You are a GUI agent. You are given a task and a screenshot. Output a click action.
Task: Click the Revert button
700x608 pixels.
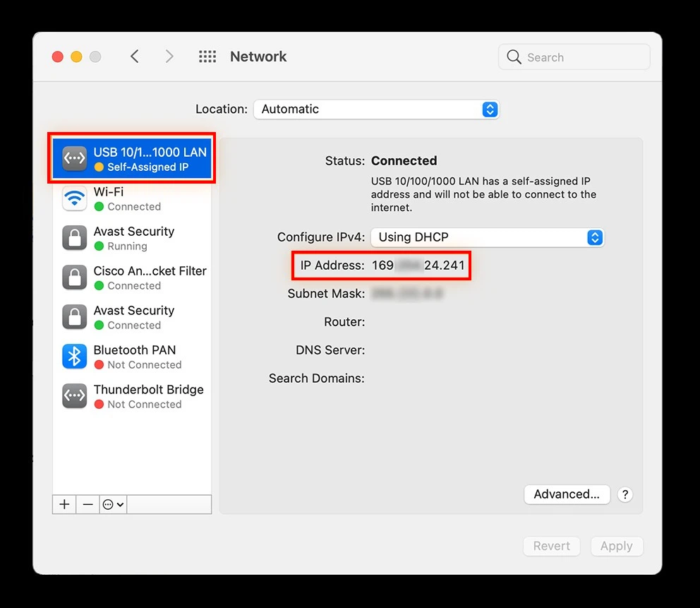551,546
